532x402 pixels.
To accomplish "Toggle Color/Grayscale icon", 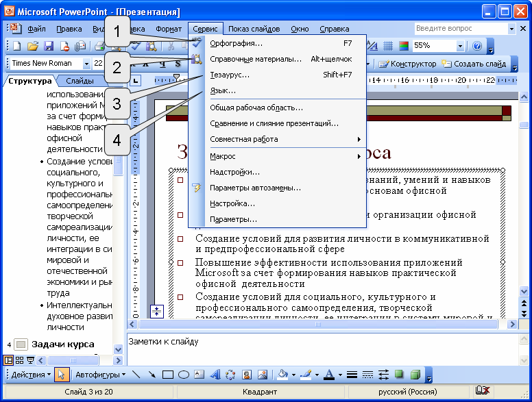I will (x=403, y=46).
